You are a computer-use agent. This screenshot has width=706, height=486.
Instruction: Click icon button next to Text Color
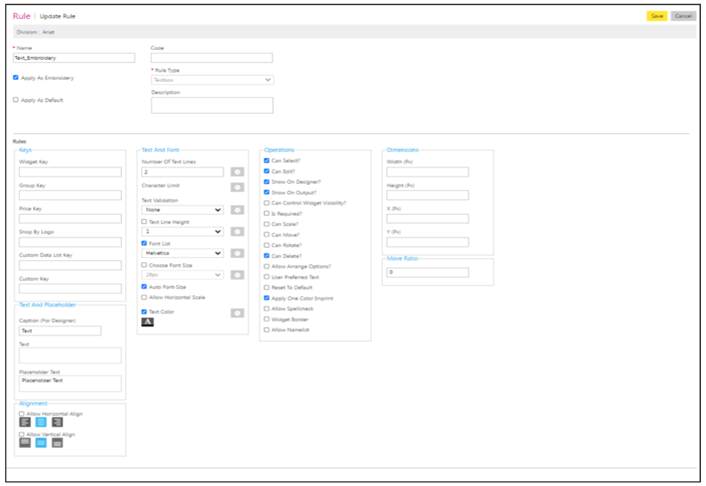pos(237,313)
